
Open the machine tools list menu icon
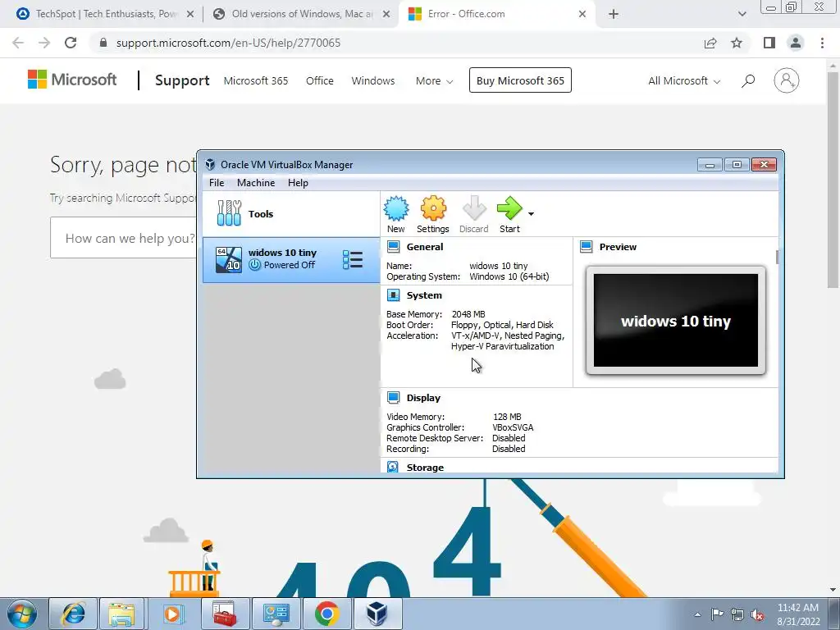(353, 260)
